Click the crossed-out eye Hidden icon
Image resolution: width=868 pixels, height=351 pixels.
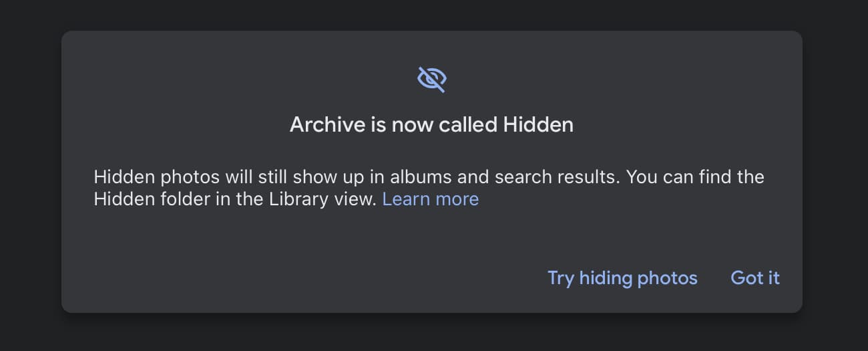(x=431, y=79)
